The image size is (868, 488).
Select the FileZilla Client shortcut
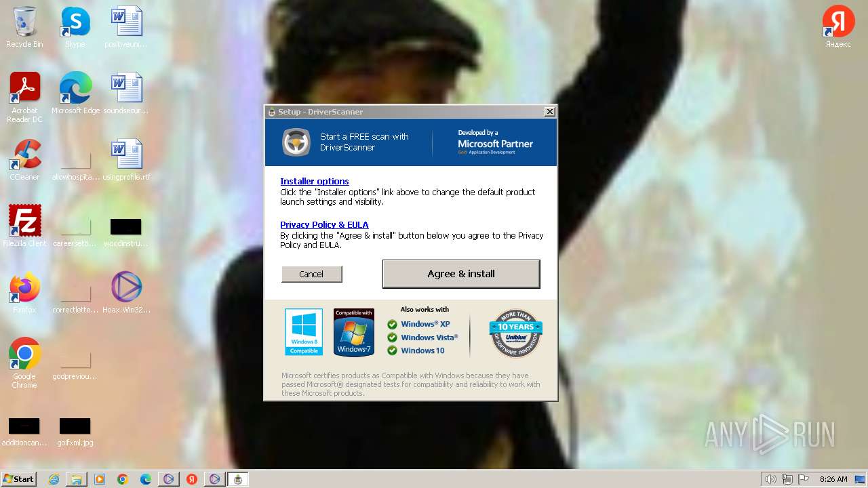click(x=25, y=226)
